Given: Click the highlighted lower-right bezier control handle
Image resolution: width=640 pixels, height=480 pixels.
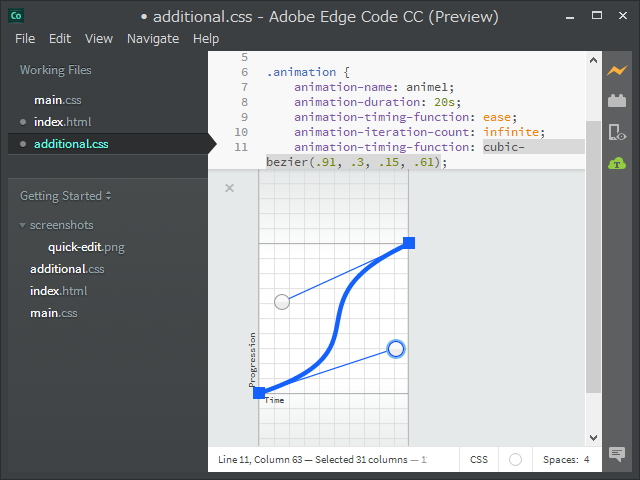Looking at the screenshot, I should coord(396,349).
